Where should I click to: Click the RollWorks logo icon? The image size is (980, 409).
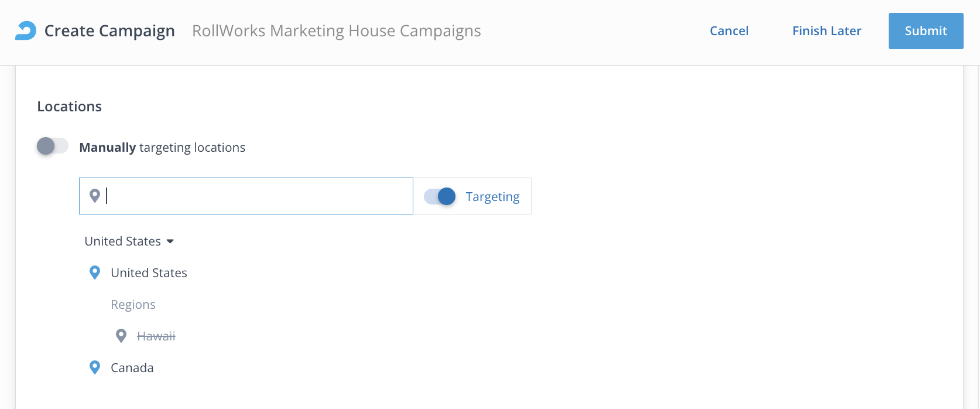point(26,30)
